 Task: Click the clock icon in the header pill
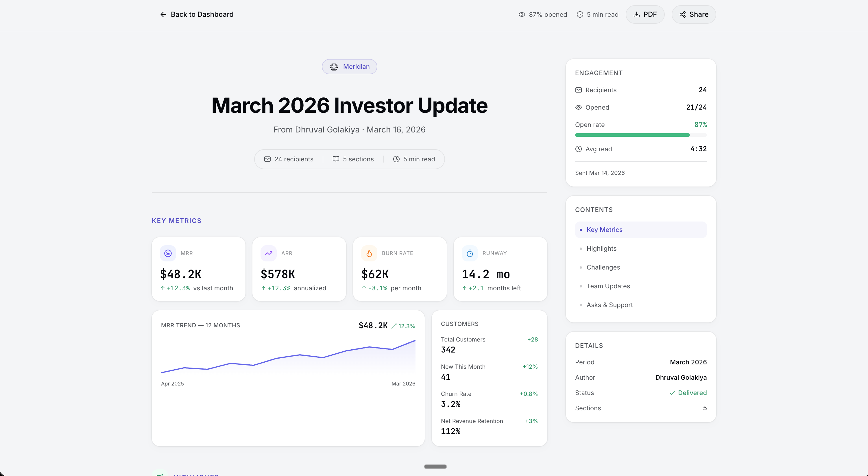pyautogui.click(x=396, y=159)
